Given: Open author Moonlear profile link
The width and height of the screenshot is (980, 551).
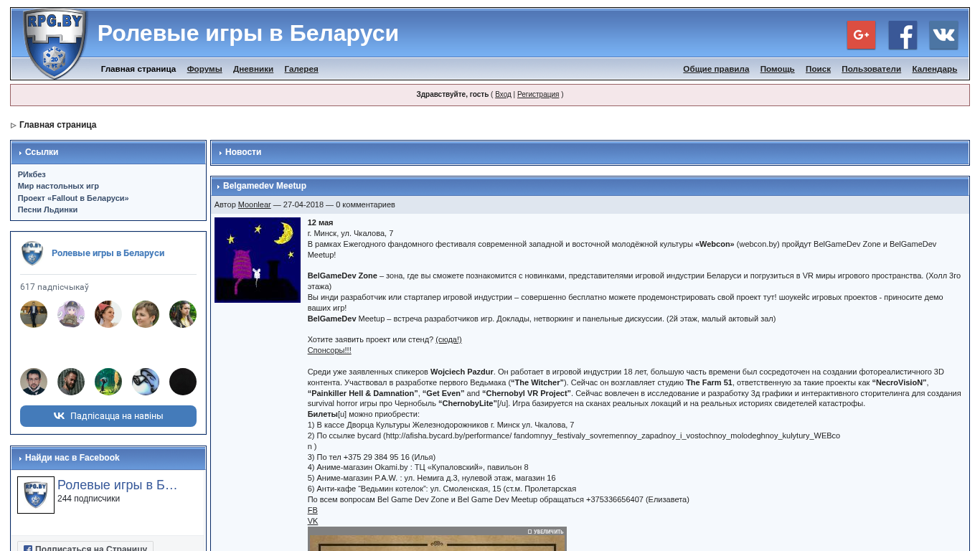Looking at the screenshot, I should [x=255, y=204].
